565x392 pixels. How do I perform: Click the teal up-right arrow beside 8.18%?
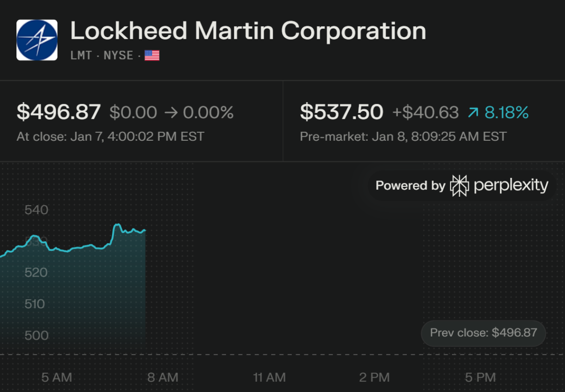point(473,113)
